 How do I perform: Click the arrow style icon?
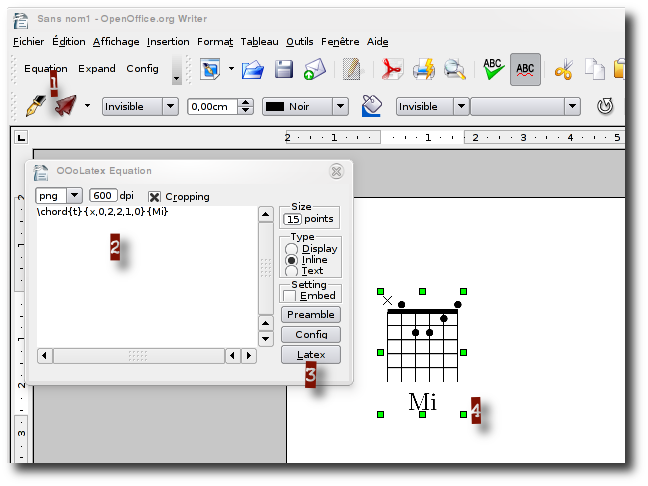66,106
